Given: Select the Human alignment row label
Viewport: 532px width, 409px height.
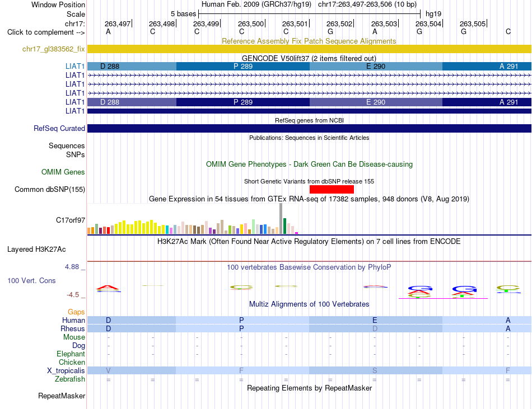Looking at the screenshot, I should point(73,320).
